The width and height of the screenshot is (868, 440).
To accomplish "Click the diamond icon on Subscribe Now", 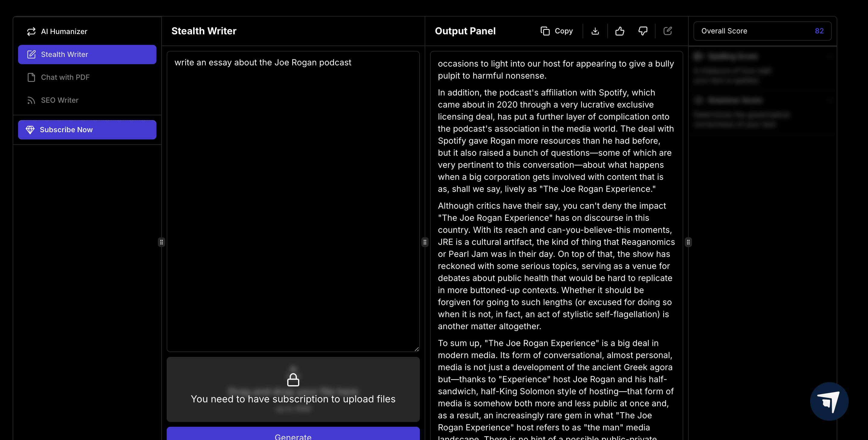I will pos(30,130).
